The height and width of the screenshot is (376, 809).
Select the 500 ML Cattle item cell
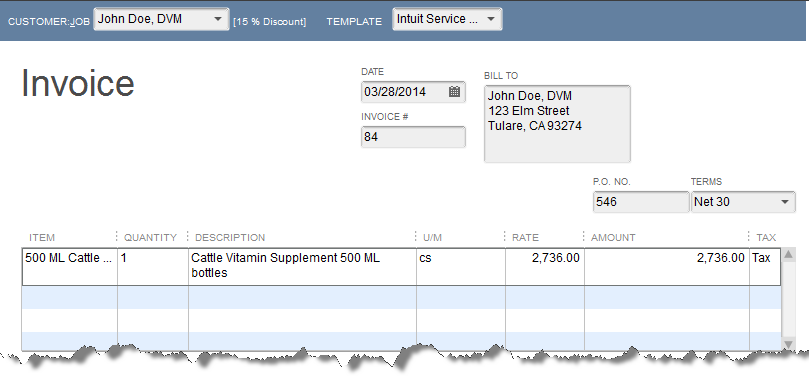pyautogui.click(x=70, y=267)
